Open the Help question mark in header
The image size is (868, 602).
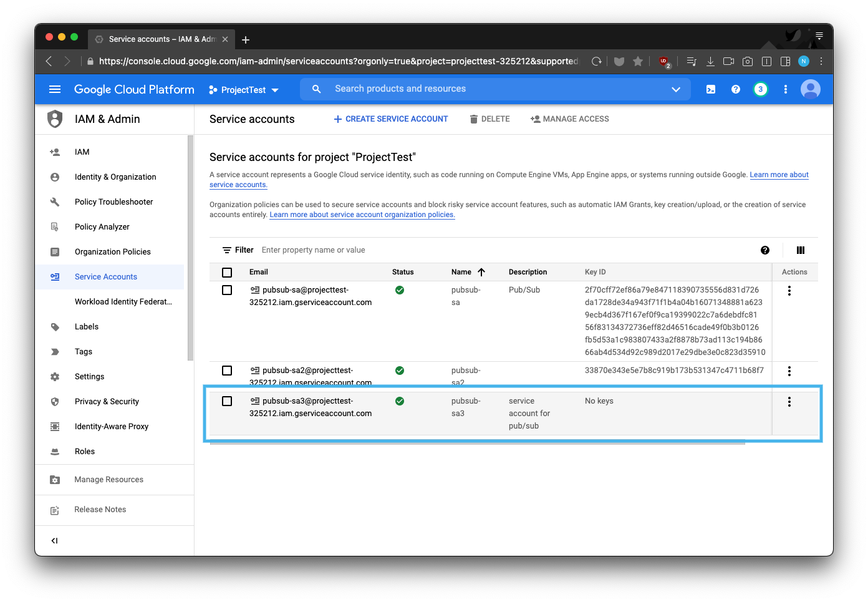click(736, 89)
